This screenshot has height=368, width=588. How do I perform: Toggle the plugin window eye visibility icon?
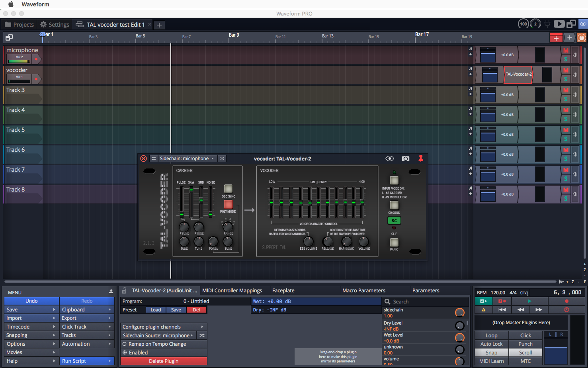pyautogui.click(x=390, y=159)
